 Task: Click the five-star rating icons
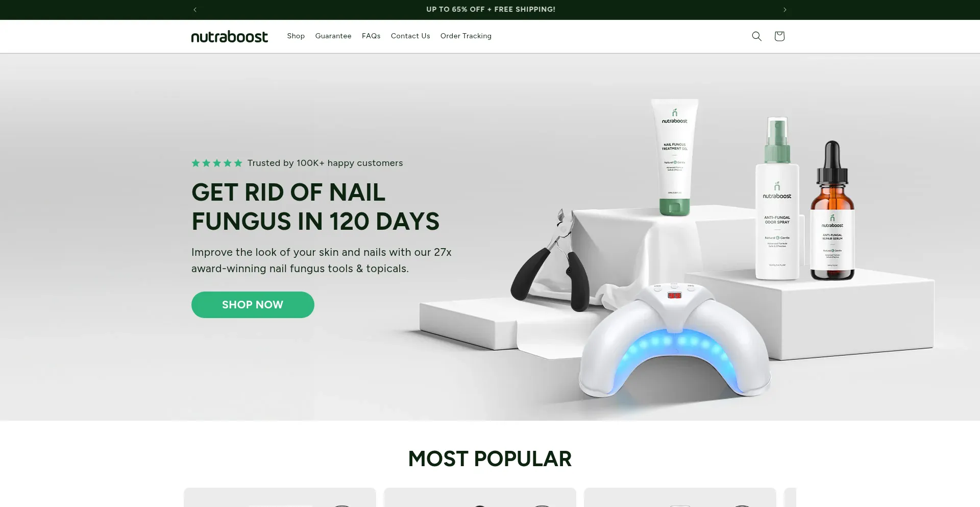point(217,163)
